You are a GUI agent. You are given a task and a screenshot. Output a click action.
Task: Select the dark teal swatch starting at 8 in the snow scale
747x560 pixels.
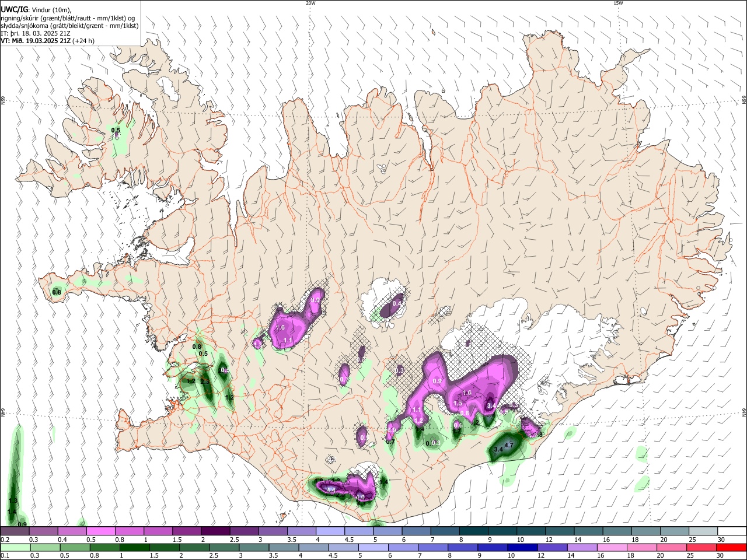[x=473, y=531]
